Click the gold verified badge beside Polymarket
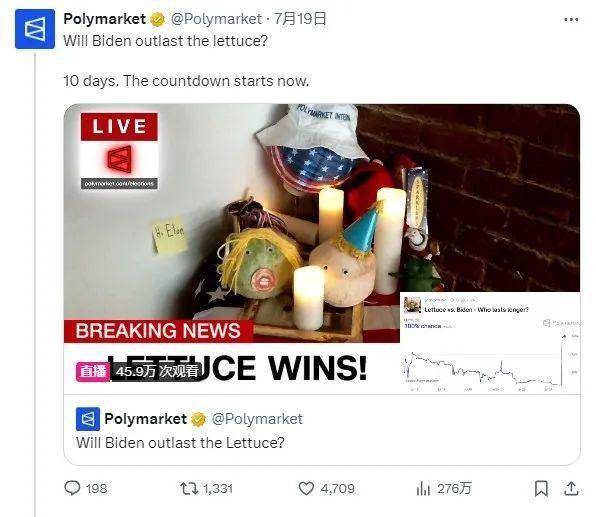596x517 pixels. tap(158, 19)
